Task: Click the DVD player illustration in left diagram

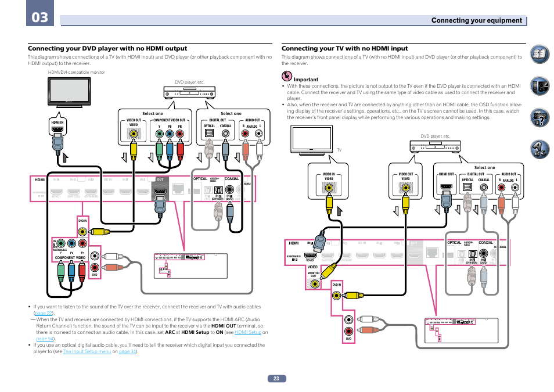Action: [190, 92]
